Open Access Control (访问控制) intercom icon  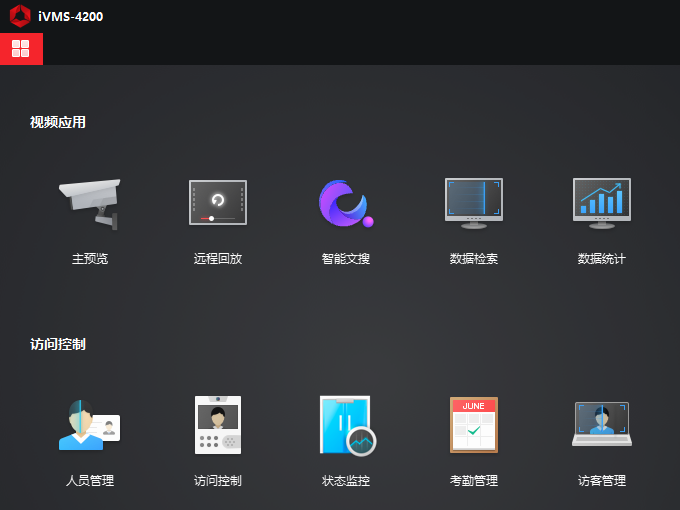point(218,425)
